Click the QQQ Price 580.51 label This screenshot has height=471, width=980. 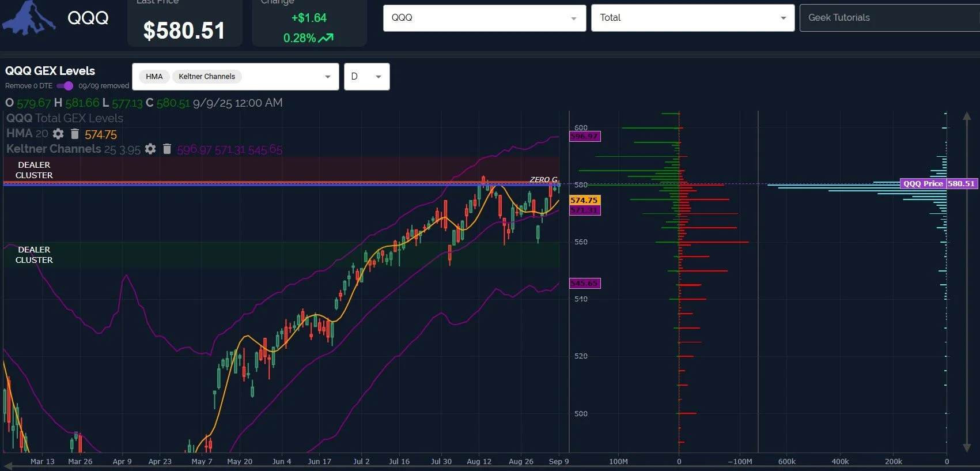point(939,184)
